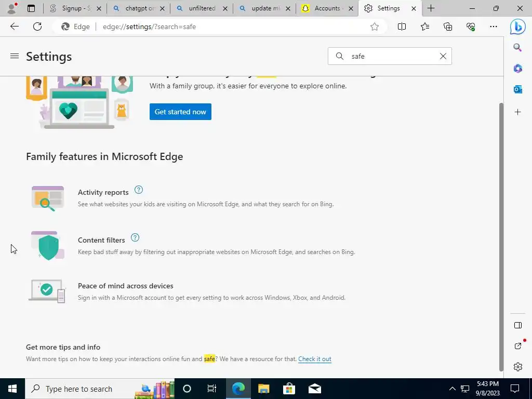This screenshot has width=532, height=399.
Task: Add a new sidebar app with plus icon
Action: click(517, 112)
